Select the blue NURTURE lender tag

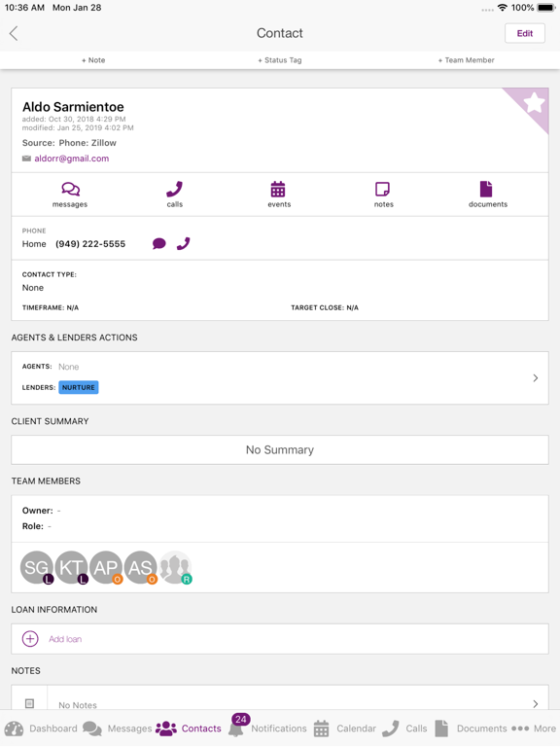pyautogui.click(x=79, y=387)
